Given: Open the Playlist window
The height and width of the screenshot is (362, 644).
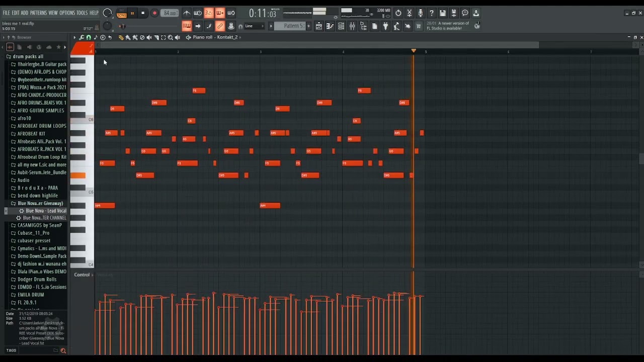Looking at the screenshot, I should point(319,26).
